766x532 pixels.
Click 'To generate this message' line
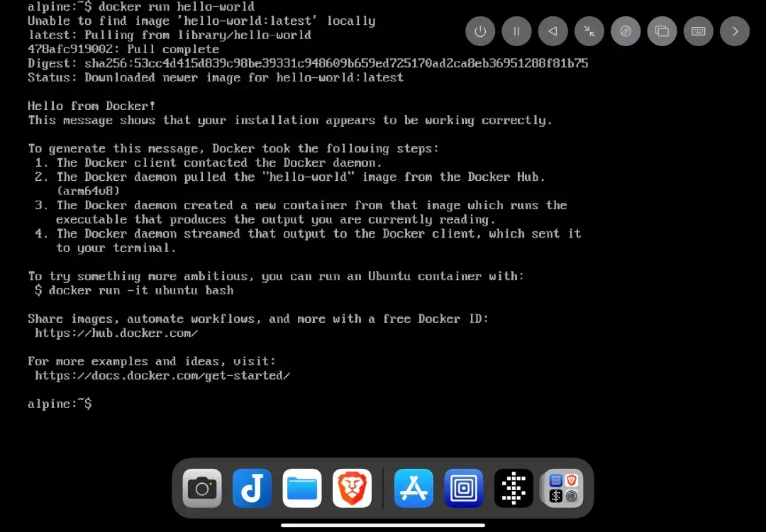coord(233,148)
